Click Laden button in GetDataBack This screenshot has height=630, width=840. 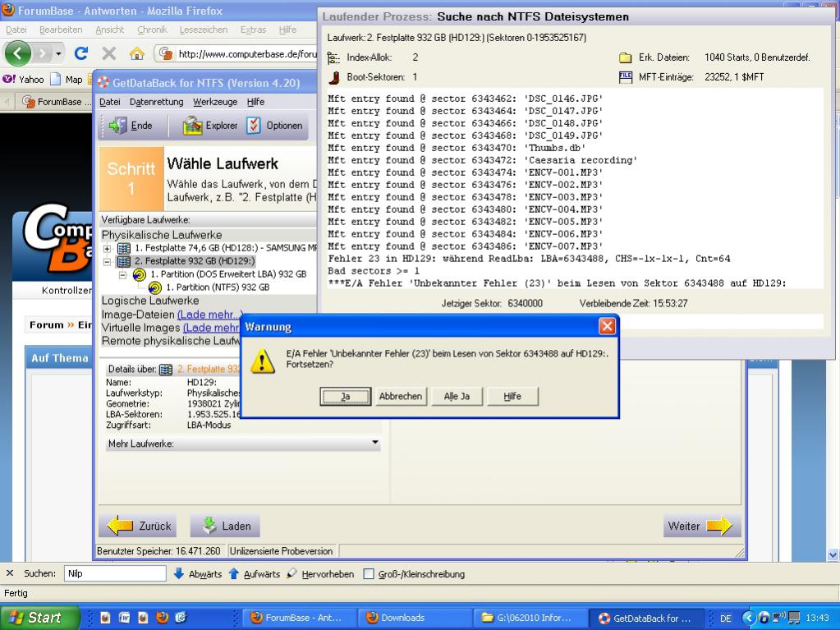coord(225,526)
